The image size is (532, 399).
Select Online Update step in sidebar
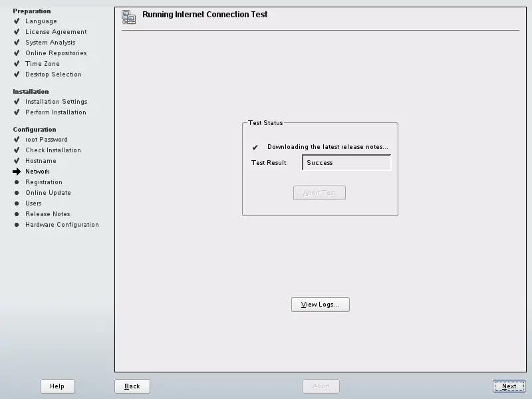[x=48, y=192]
